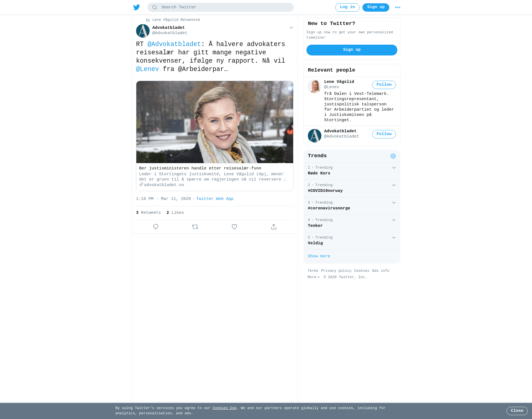Click the Twitter bird logo

point(137,7)
